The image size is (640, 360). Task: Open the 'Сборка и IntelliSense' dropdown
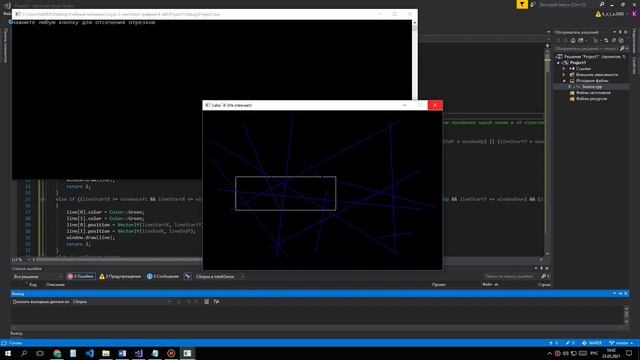coord(219,276)
